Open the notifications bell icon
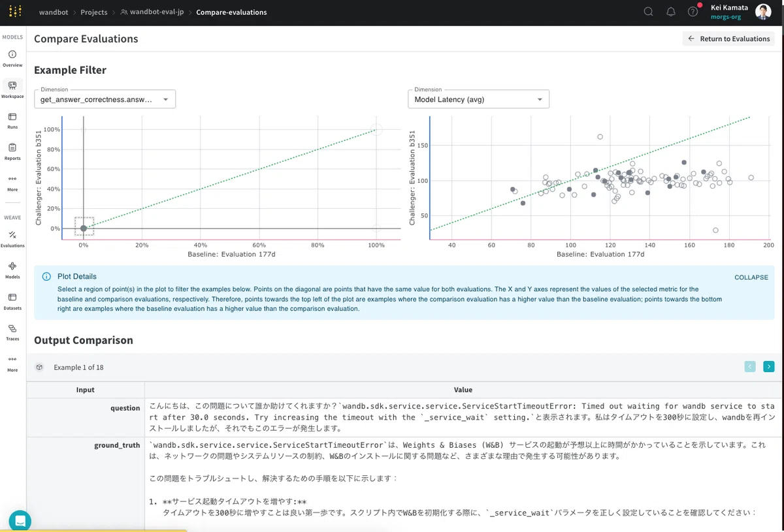 [x=670, y=12]
